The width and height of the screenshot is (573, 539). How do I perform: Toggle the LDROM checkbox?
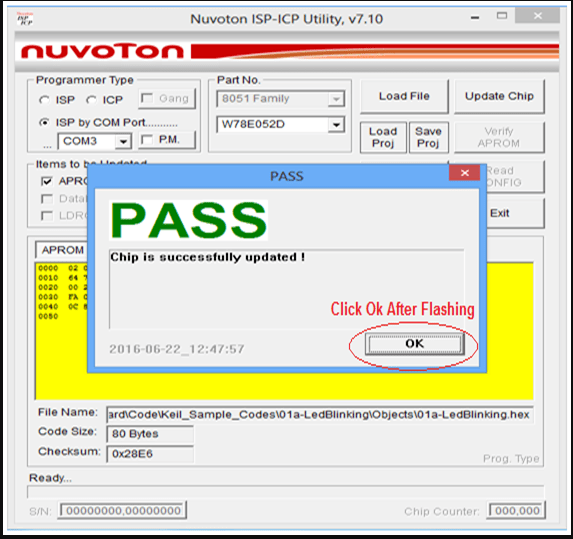click(x=47, y=216)
